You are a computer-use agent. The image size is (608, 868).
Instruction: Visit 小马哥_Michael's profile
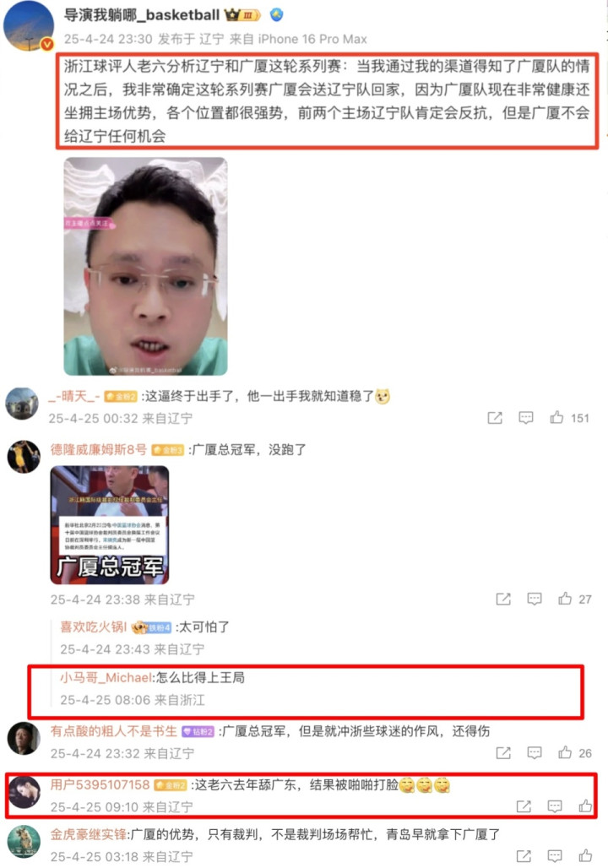click(x=106, y=677)
